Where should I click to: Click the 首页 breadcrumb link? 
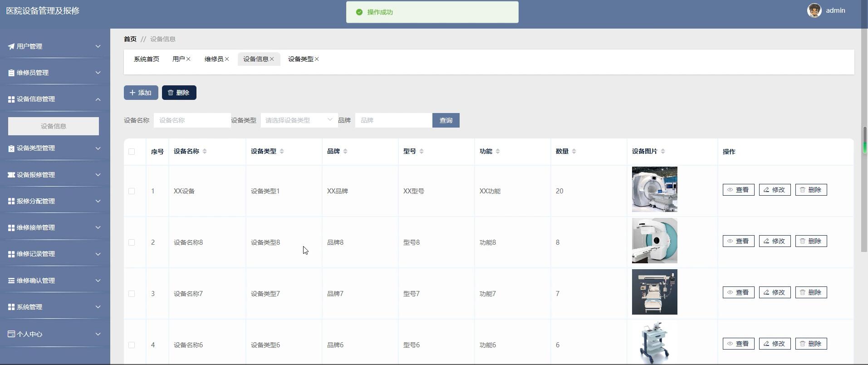coord(130,39)
